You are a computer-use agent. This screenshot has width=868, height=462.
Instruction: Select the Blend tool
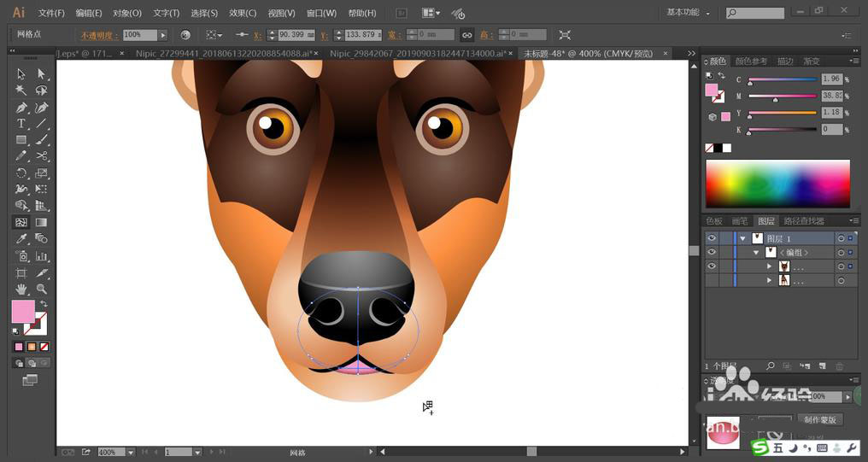(x=41, y=239)
